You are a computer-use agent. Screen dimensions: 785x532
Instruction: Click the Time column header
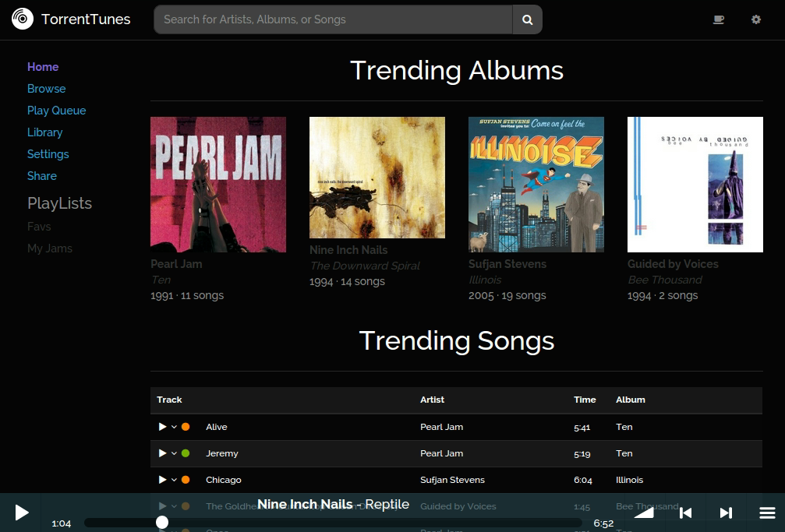pos(585,400)
